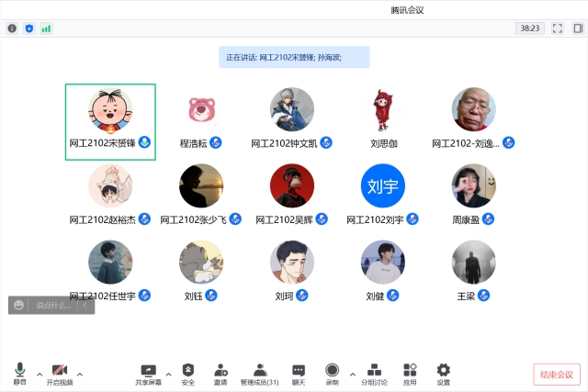Open 管理成员(31) member list
This screenshot has height=392, width=588.
(x=259, y=375)
